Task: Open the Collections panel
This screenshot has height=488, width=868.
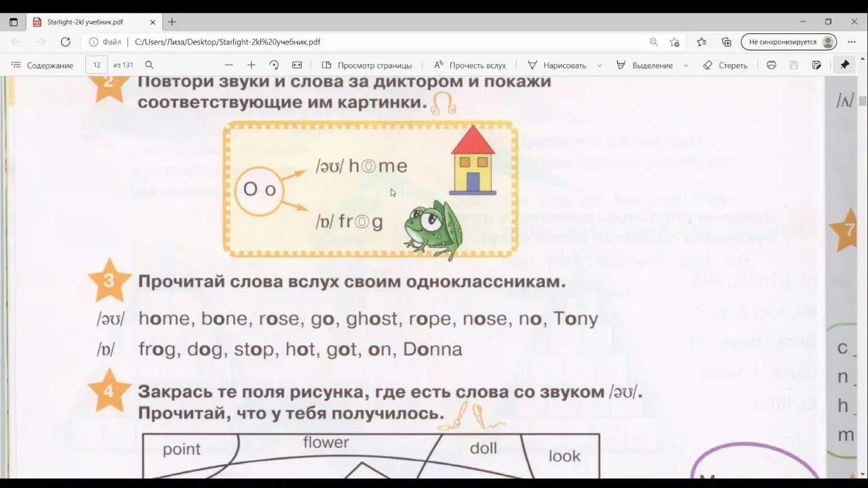Action: click(x=726, y=42)
